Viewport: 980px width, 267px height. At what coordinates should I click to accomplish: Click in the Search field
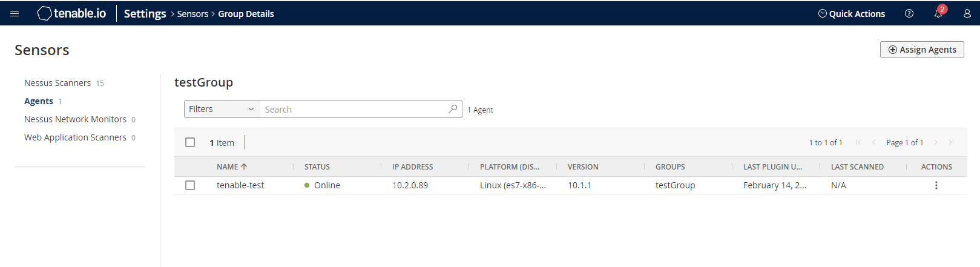click(354, 109)
